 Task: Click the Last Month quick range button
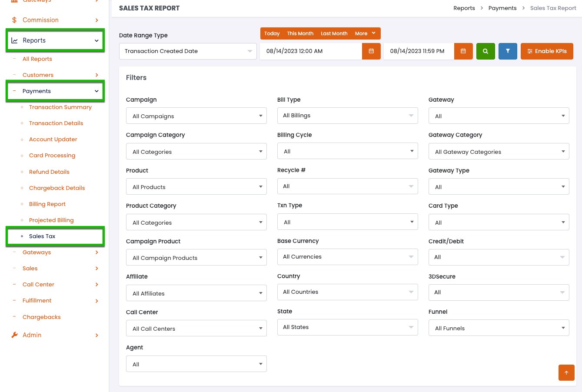click(334, 33)
